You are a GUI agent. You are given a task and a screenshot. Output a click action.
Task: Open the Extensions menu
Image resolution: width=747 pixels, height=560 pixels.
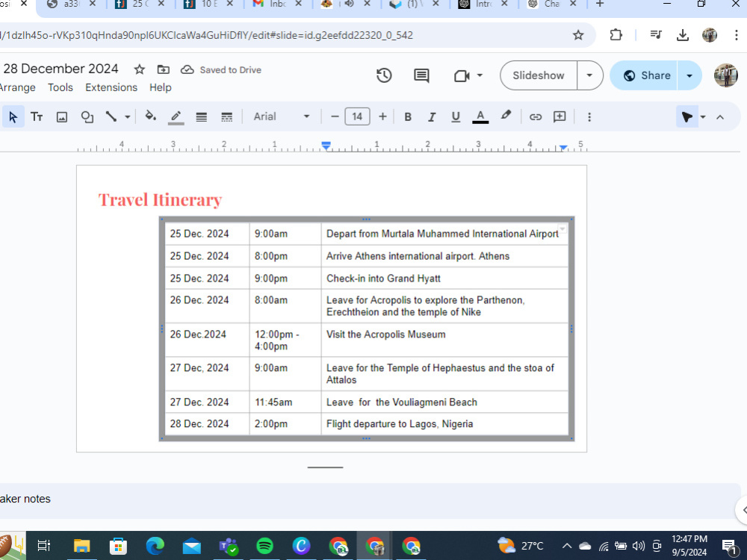tap(111, 87)
